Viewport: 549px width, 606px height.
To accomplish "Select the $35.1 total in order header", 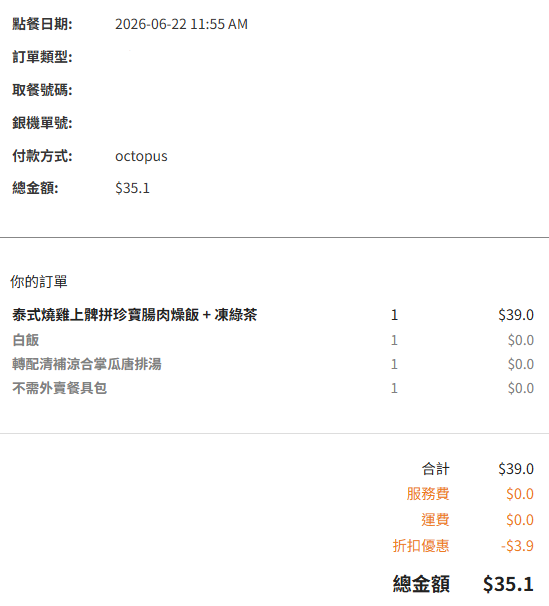I will pyautogui.click(x=132, y=188).
